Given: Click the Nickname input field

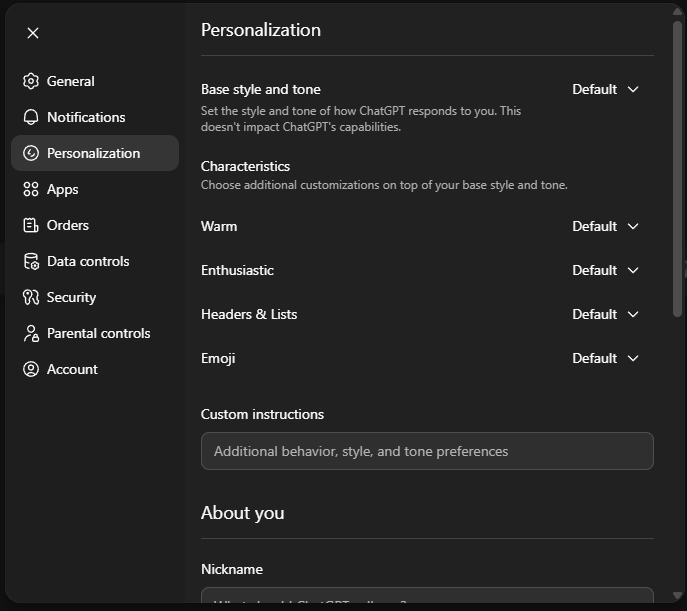Looking at the screenshot, I should [x=427, y=595].
